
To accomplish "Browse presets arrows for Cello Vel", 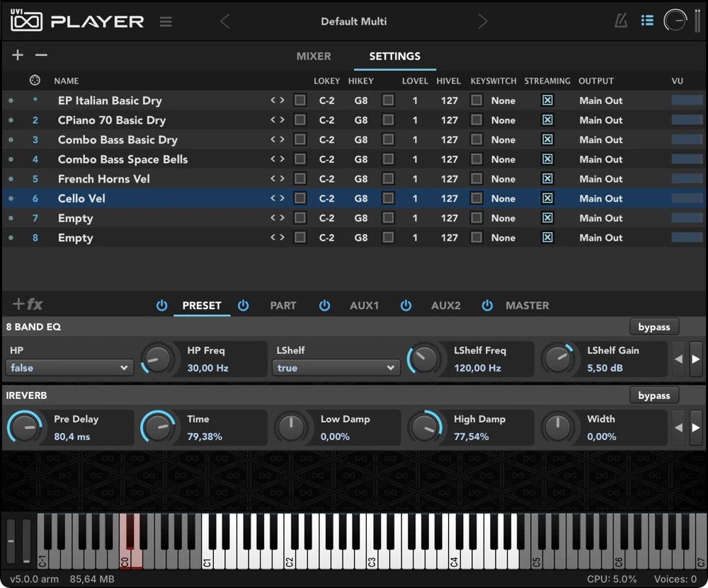I will coord(278,198).
